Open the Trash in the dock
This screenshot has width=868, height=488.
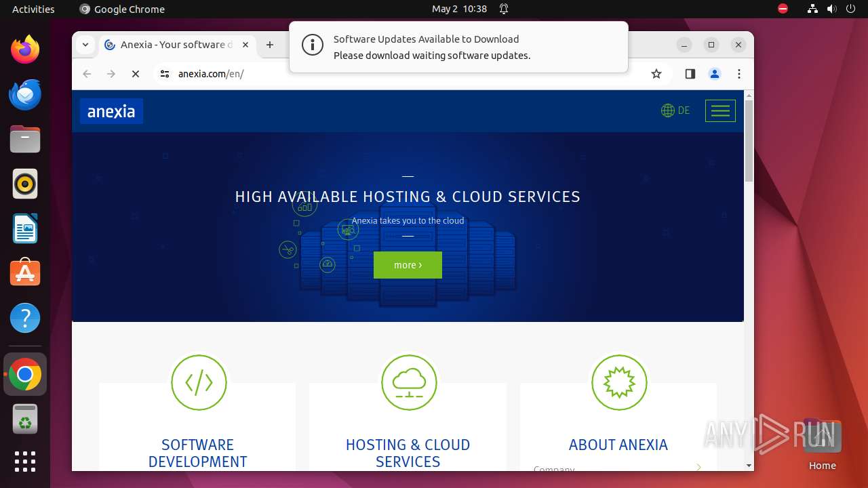pos(25,419)
